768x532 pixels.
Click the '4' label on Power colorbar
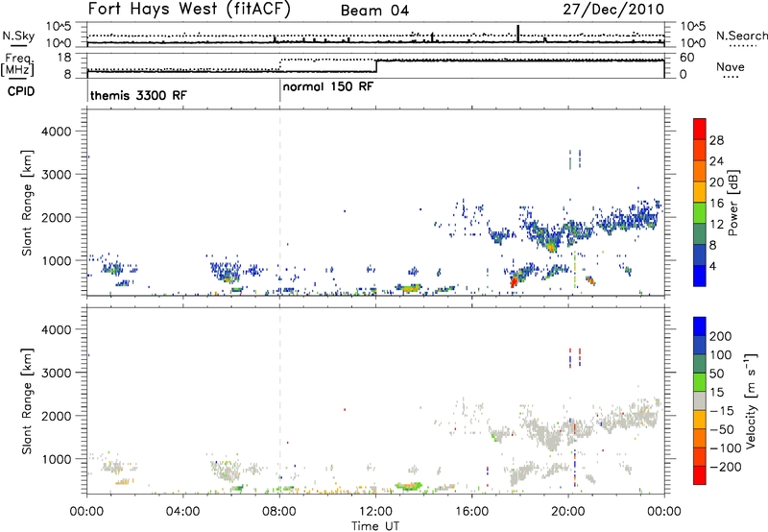pos(713,267)
